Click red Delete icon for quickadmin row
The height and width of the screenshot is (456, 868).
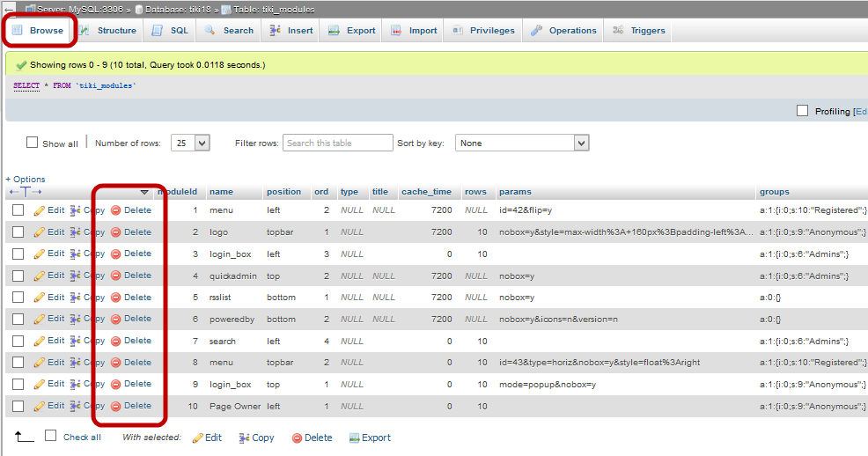tap(115, 276)
